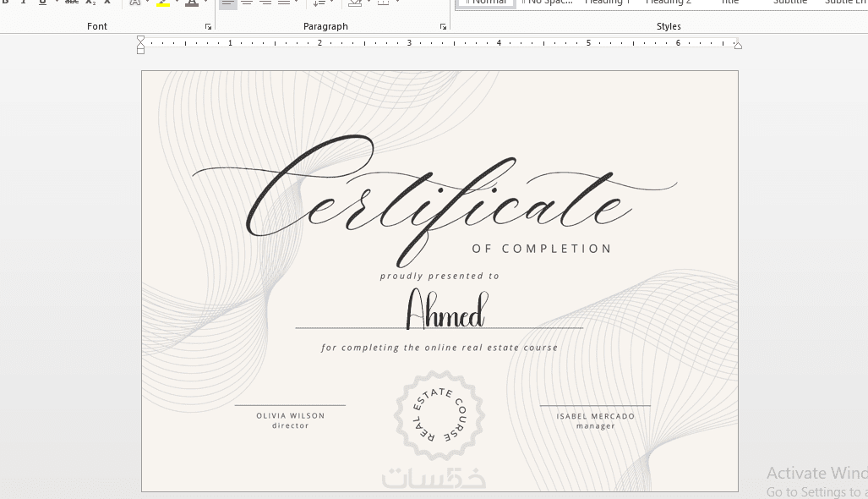Click the Certificate script title
The image size is (868, 499).
coord(434,200)
